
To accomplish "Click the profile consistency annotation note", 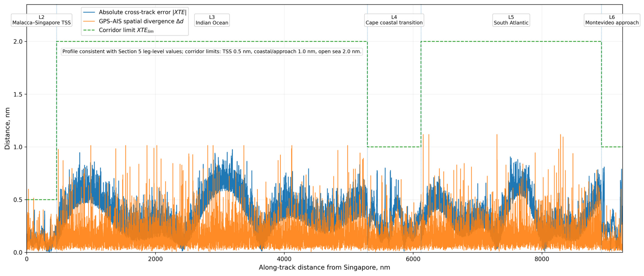I will [212, 52].
